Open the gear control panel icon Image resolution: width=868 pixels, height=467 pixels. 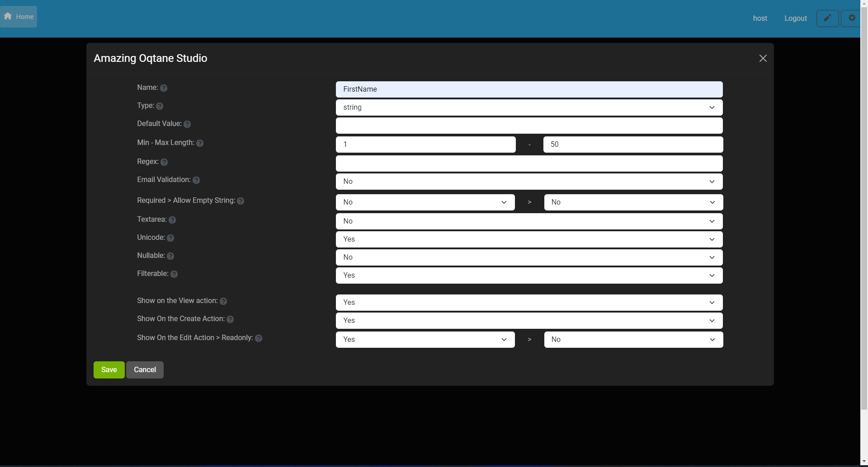pos(852,19)
